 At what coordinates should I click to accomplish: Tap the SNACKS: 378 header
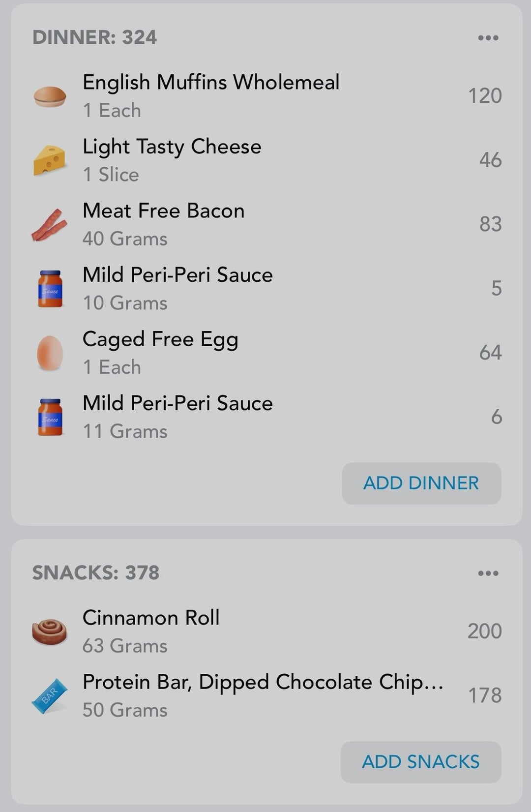coord(96,573)
